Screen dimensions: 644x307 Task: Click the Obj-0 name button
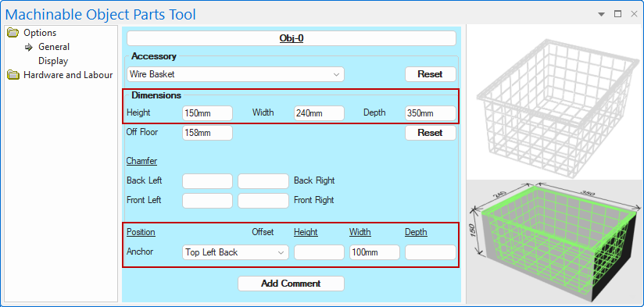tap(292, 38)
